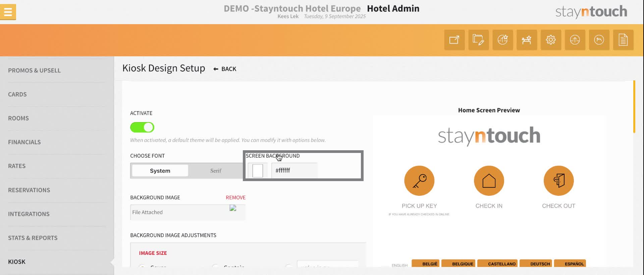Select the Serif font option
The height and width of the screenshot is (275, 644).
(x=216, y=171)
